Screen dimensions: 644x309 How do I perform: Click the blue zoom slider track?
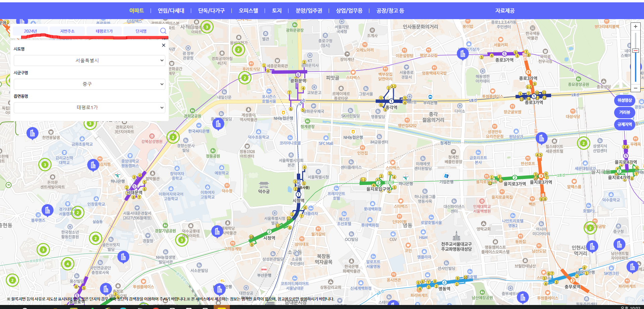coord(635,67)
